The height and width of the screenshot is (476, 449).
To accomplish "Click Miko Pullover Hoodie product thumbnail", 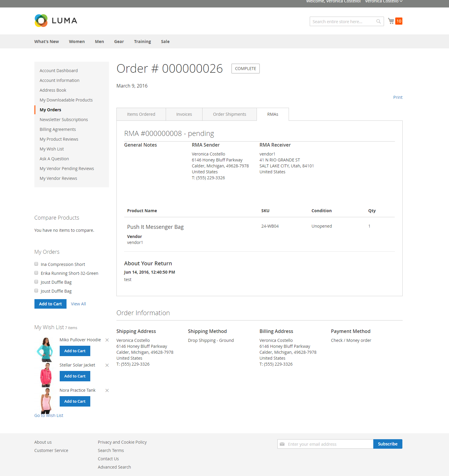I will click(45, 350).
